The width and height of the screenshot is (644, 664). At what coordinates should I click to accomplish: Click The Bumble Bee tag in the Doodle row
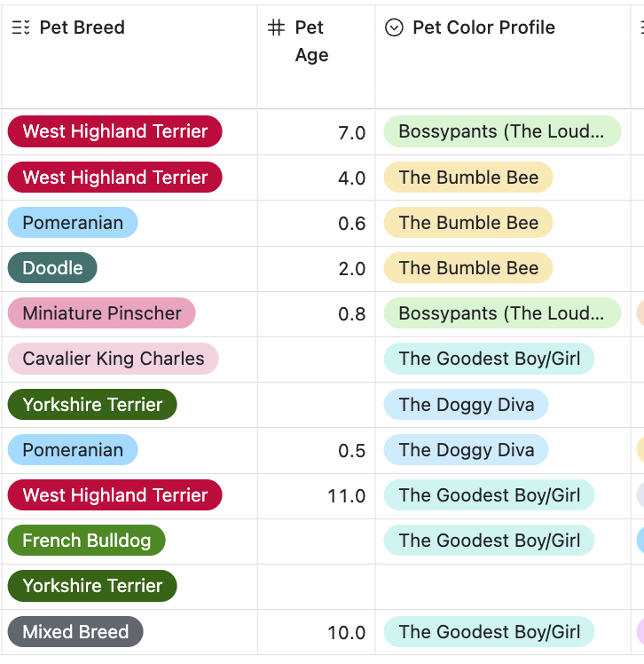click(x=467, y=268)
